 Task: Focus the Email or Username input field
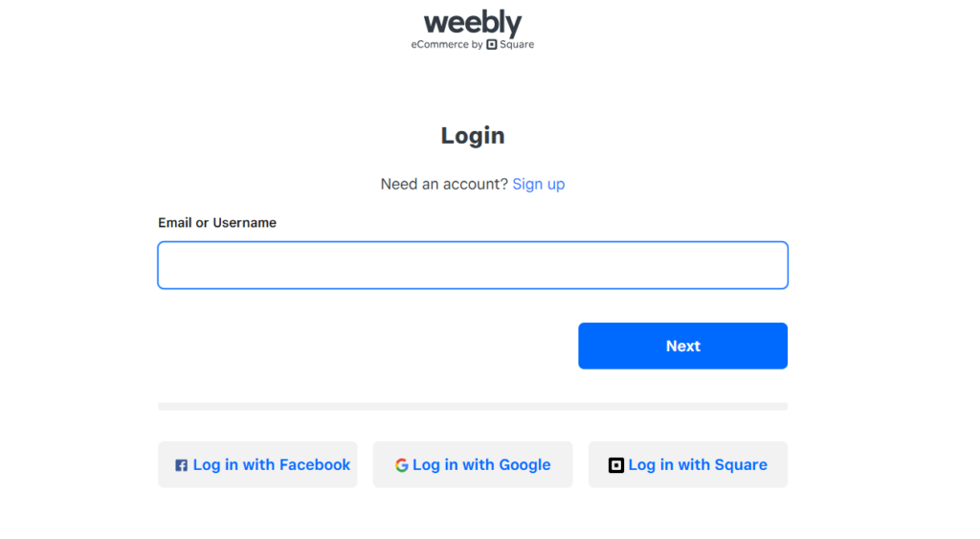[473, 265]
